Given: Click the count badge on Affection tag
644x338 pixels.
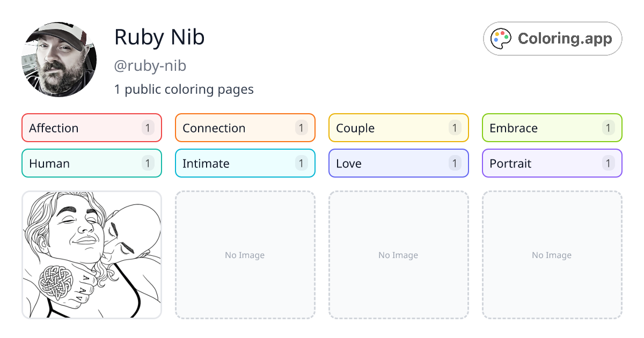Looking at the screenshot, I should [148, 128].
